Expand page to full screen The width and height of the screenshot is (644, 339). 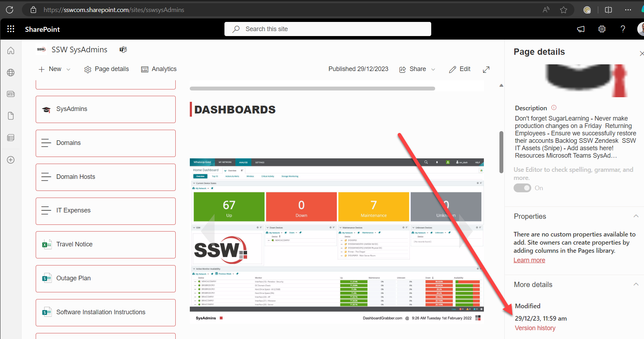(x=486, y=69)
